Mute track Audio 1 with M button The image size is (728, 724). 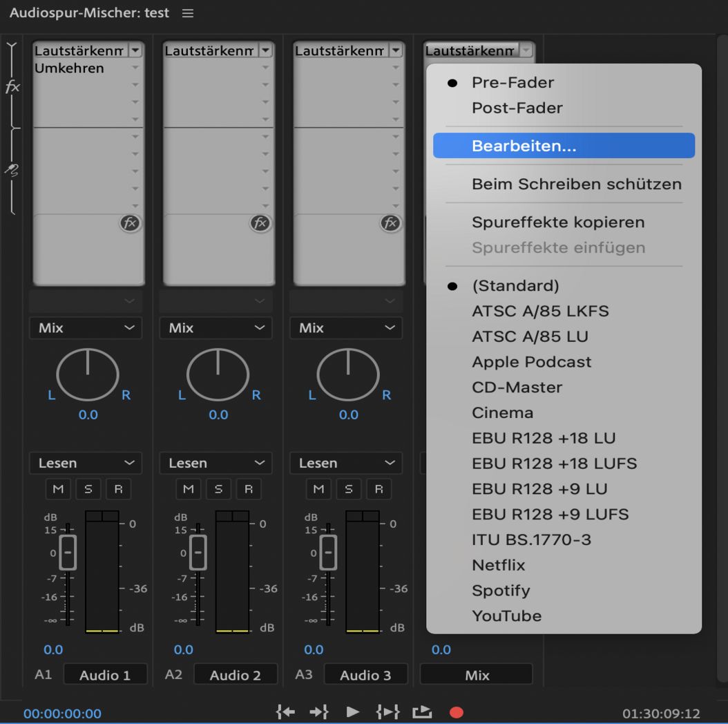(x=58, y=489)
